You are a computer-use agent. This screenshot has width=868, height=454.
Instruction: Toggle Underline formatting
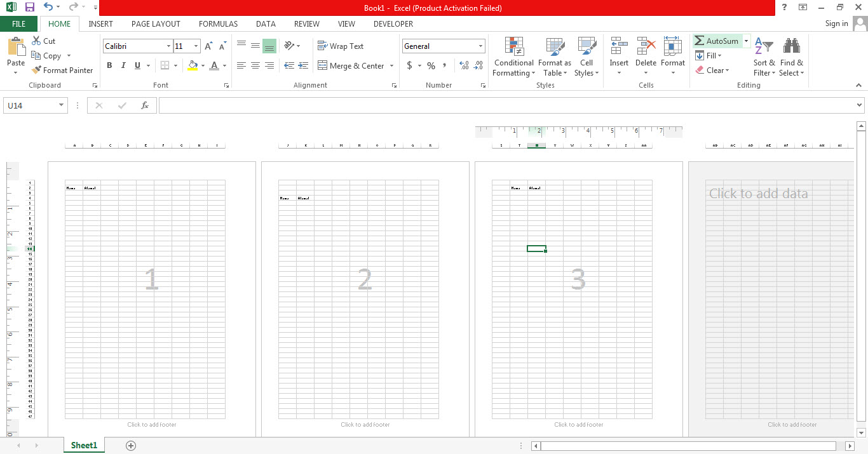(137, 65)
